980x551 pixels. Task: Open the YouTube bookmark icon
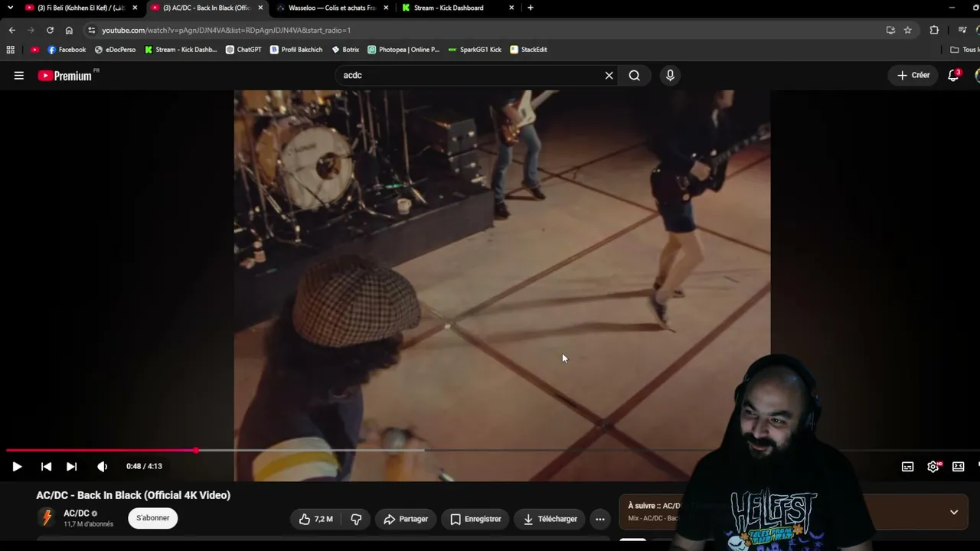[x=34, y=50]
